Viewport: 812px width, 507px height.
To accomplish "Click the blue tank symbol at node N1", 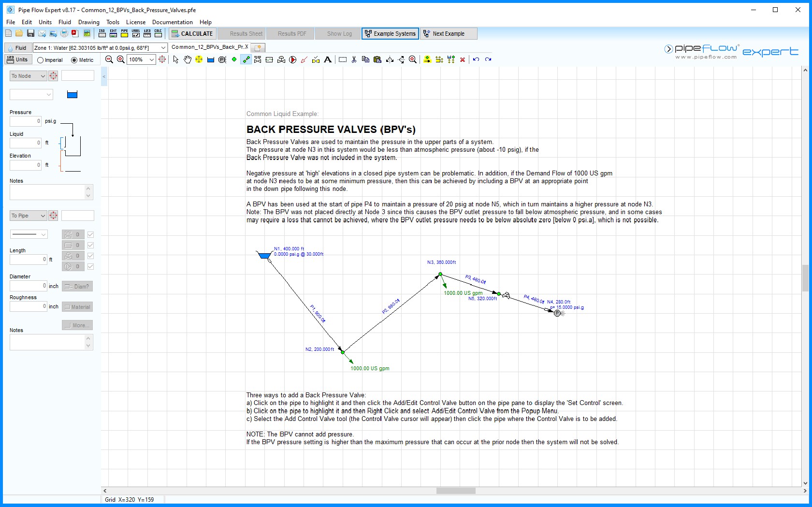I will tap(264, 255).
